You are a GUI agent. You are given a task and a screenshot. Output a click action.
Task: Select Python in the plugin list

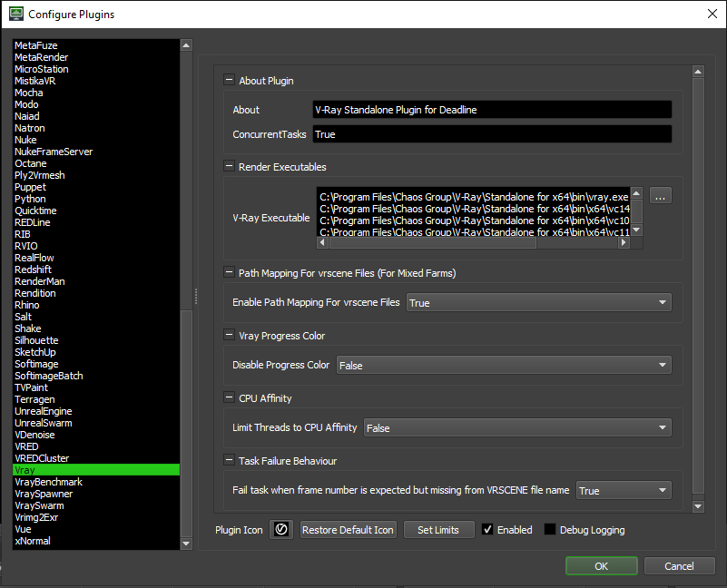[96, 199]
